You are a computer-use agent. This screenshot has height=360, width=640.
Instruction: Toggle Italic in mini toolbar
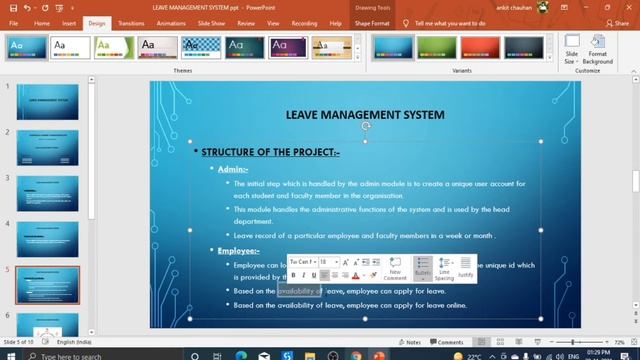[304, 275]
